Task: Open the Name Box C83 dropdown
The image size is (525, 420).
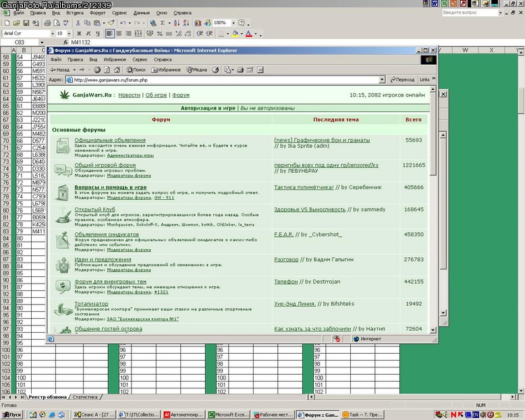Action: [42, 43]
